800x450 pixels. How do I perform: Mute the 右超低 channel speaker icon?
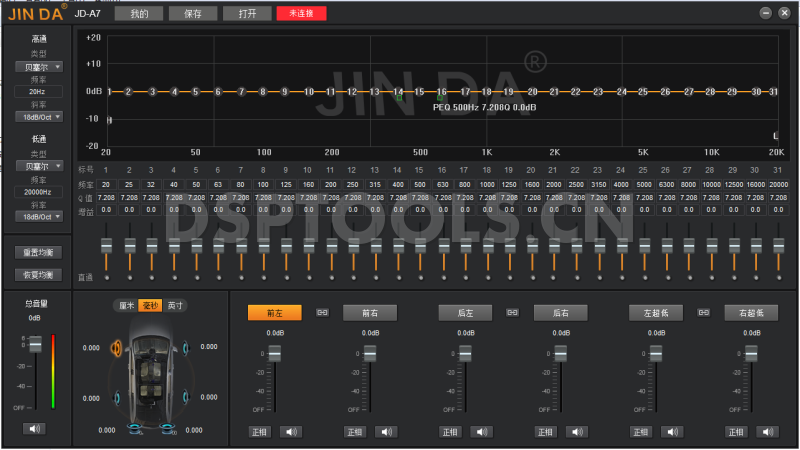click(767, 432)
